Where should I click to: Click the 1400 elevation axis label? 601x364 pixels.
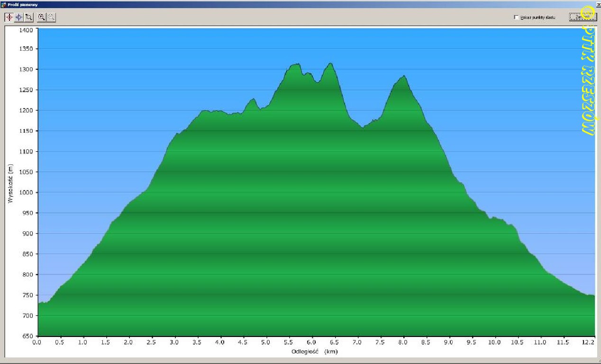[x=26, y=30]
